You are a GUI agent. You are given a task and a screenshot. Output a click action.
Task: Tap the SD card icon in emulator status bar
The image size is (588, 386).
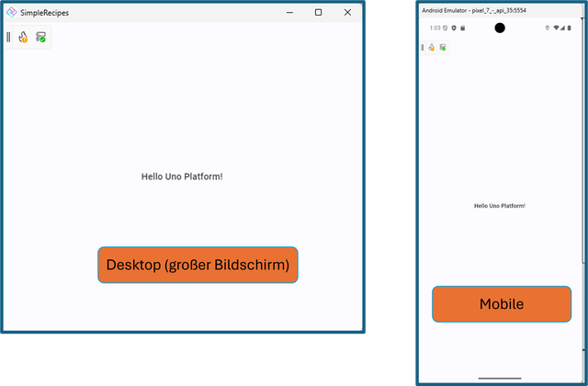pyautogui.click(x=463, y=28)
